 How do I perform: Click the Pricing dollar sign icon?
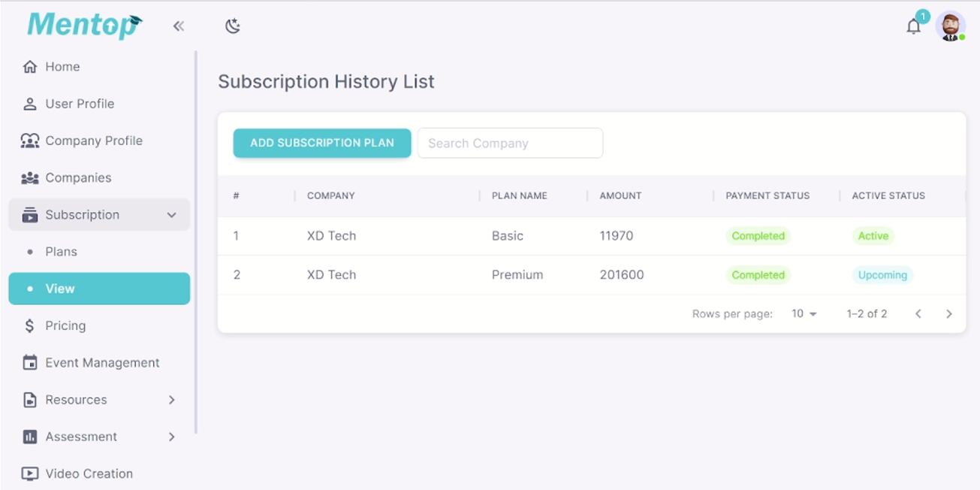[x=30, y=325]
